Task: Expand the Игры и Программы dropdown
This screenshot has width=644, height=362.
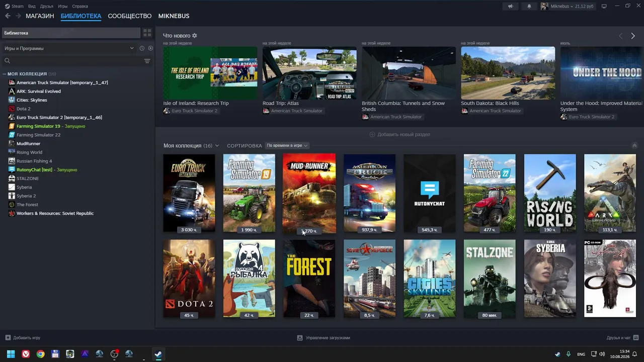Action: (69, 48)
